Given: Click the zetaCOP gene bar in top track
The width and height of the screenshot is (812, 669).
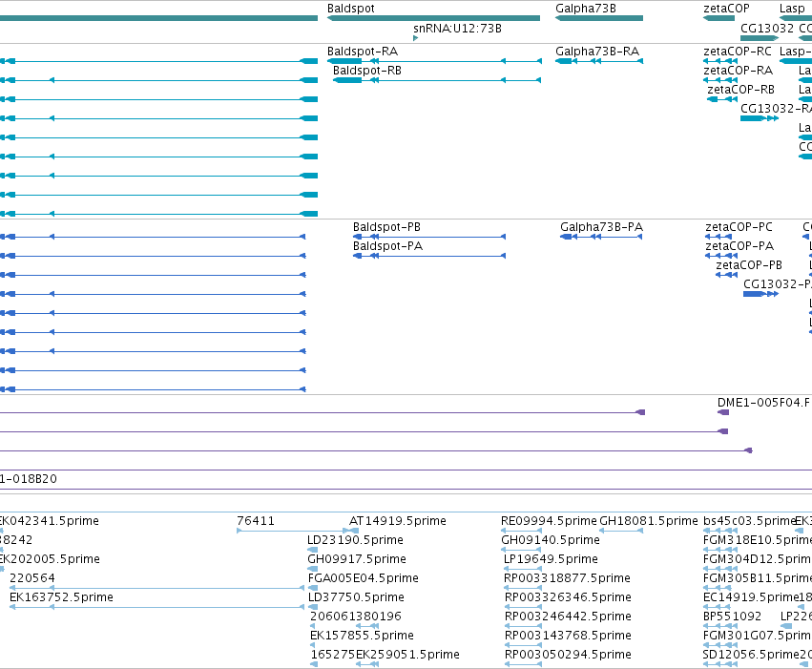Looking at the screenshot, I should click(718, 18).
